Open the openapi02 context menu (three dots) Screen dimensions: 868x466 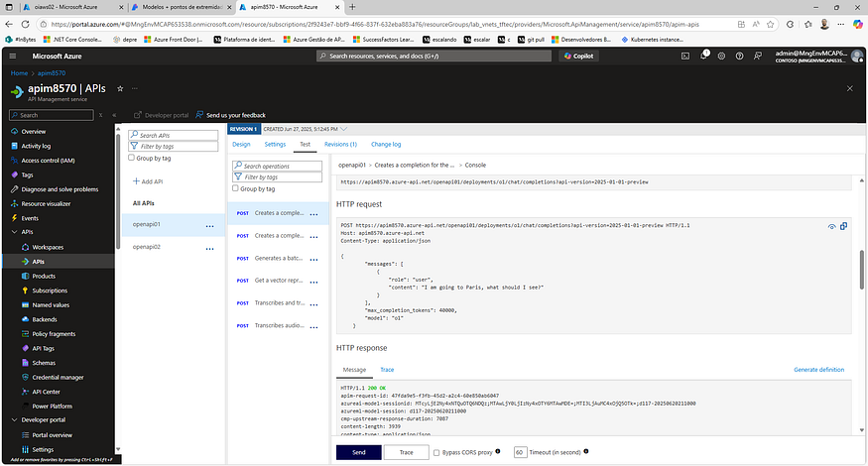209,249
